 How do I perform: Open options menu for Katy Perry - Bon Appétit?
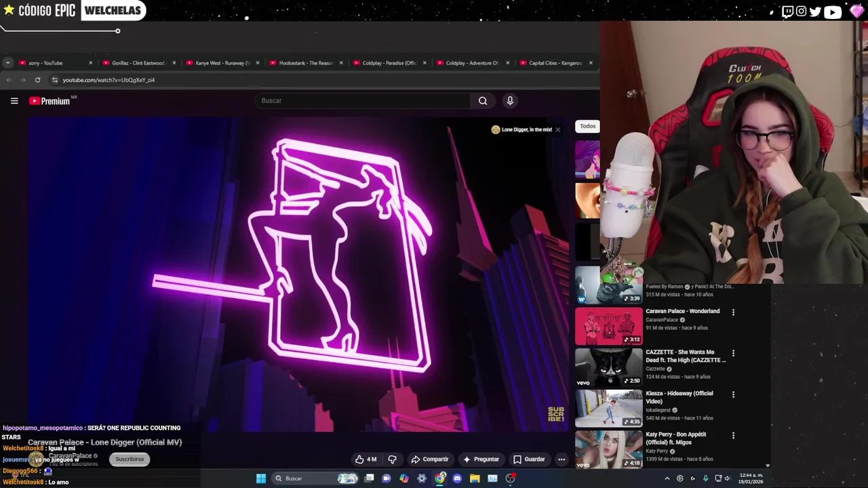[x=733, y=435]
